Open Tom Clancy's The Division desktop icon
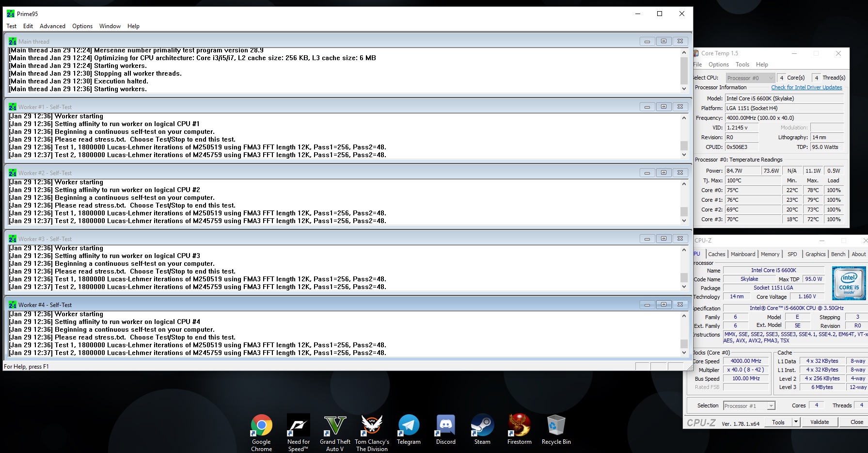Image resolution: width=868 pixels, height=453 pixels. 372,432
